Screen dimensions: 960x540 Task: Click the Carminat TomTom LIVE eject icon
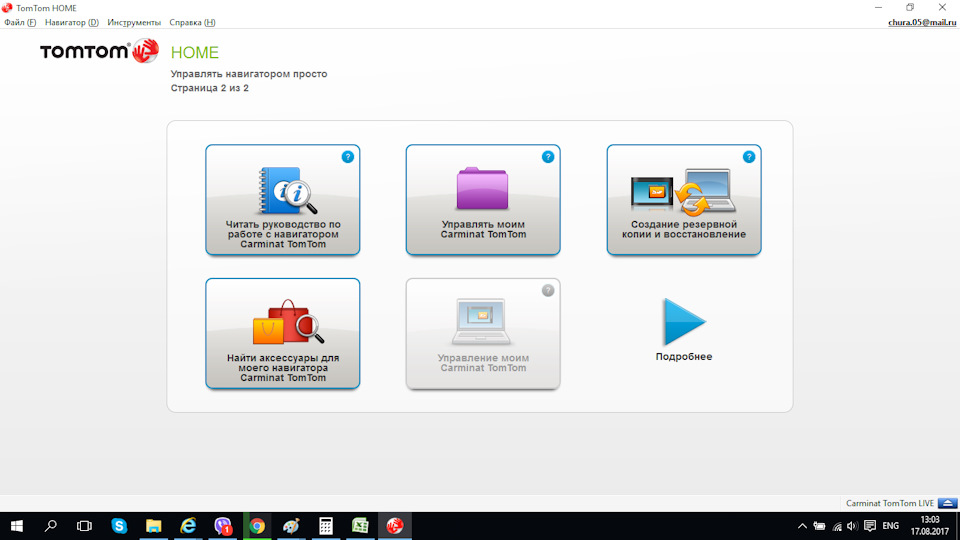pyautogui.click(x=947, y=503)
